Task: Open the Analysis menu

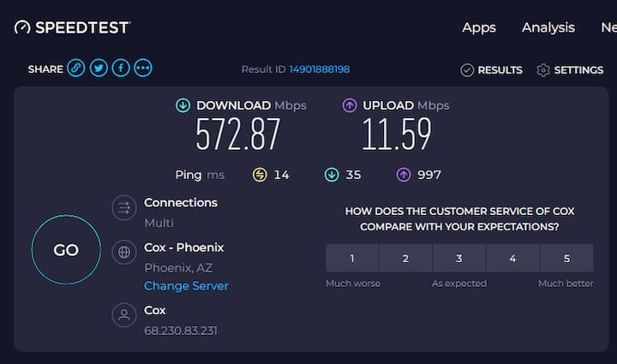Action: [548, 27]
